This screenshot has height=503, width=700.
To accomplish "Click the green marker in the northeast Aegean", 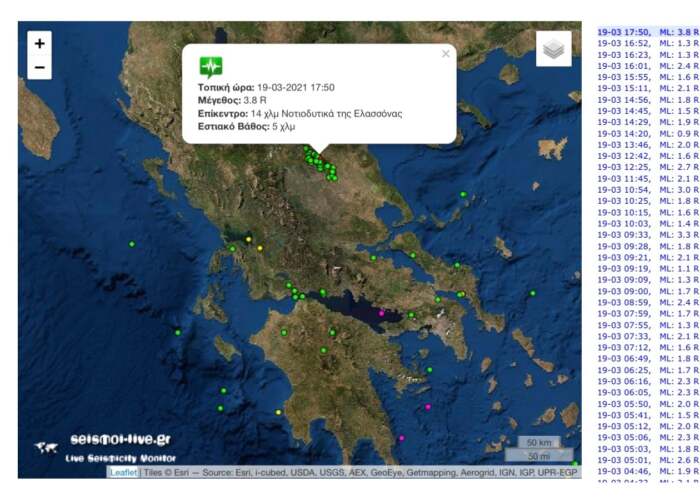I will (463, 194).
